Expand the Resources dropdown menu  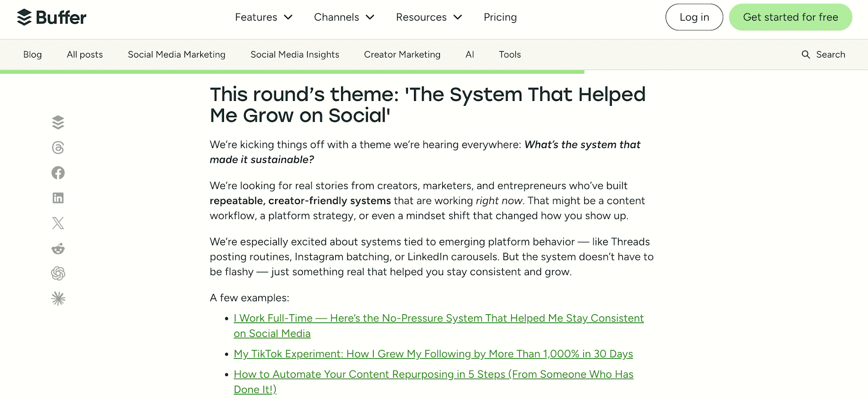pos(429,17)
